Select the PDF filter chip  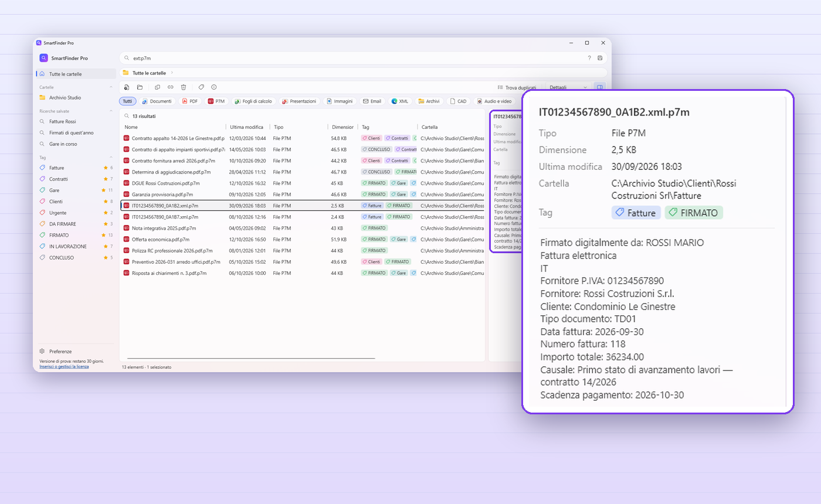[x=191, y=101]
